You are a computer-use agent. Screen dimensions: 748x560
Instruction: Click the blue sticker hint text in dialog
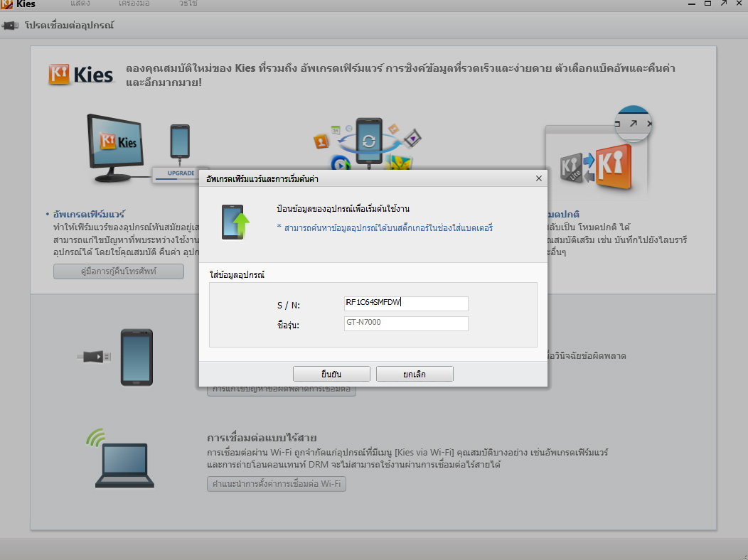385,228
